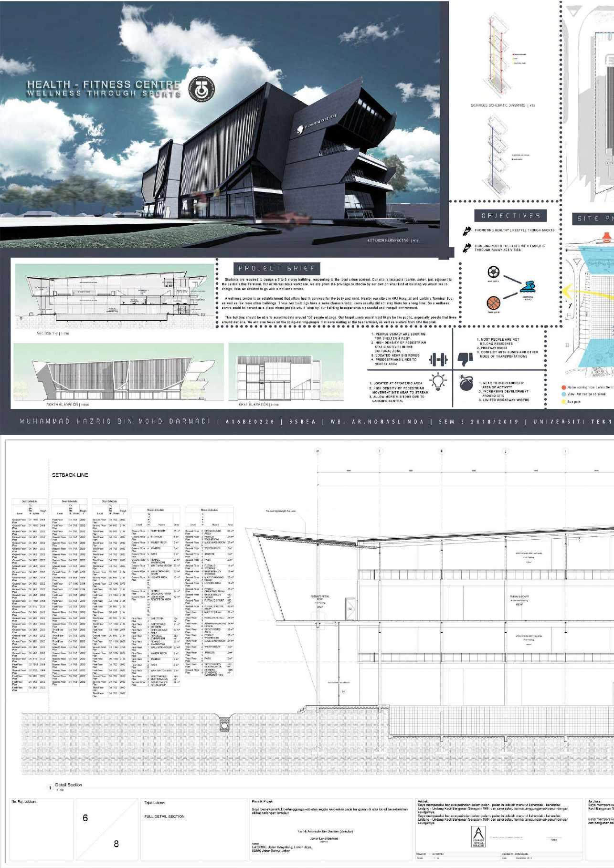Open the North Elevation drawing
614x868 pixels.
tap(118, 372)
